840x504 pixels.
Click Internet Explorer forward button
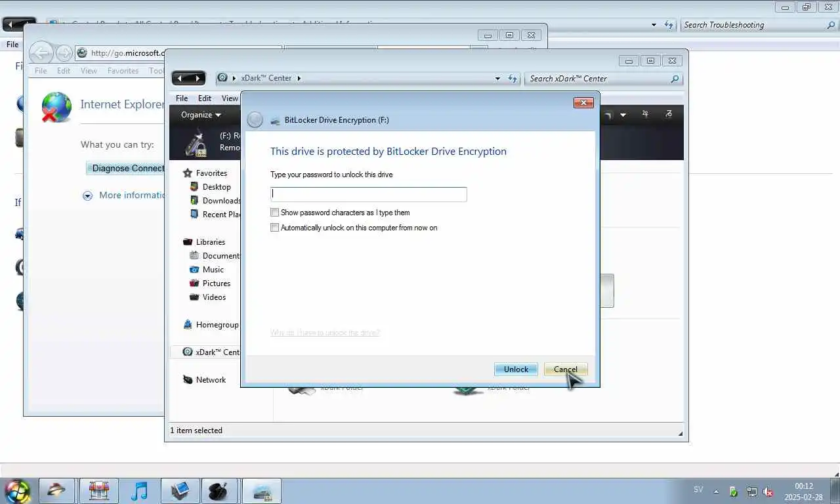[64, 53]
